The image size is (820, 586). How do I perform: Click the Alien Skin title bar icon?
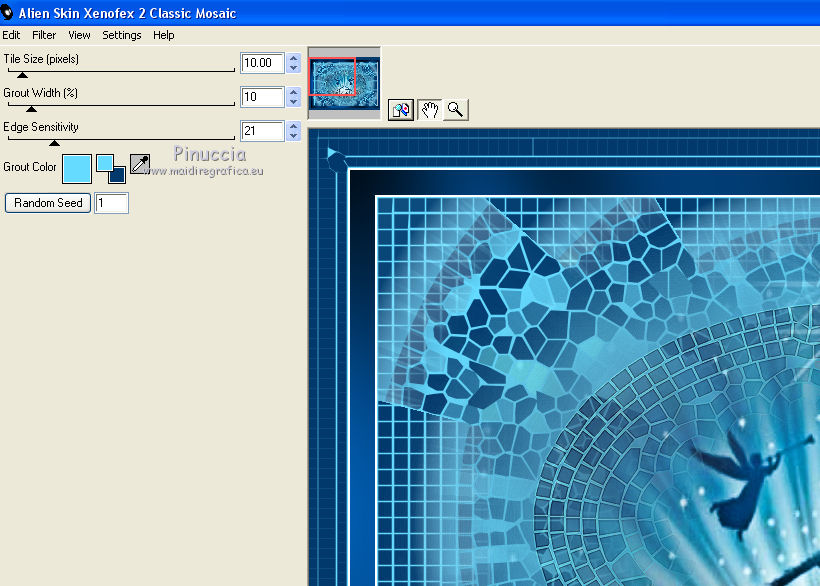click(x=6, y=12)
